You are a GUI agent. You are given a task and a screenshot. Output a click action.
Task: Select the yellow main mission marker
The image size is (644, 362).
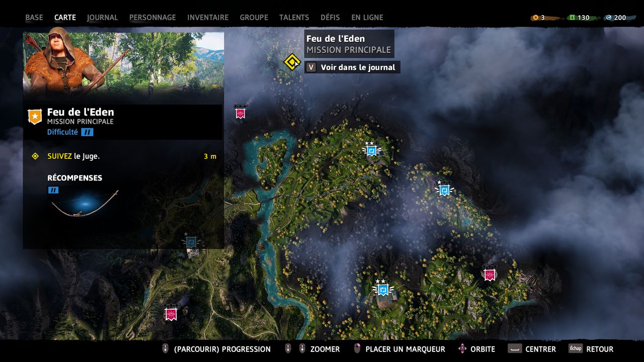(292, 62)
